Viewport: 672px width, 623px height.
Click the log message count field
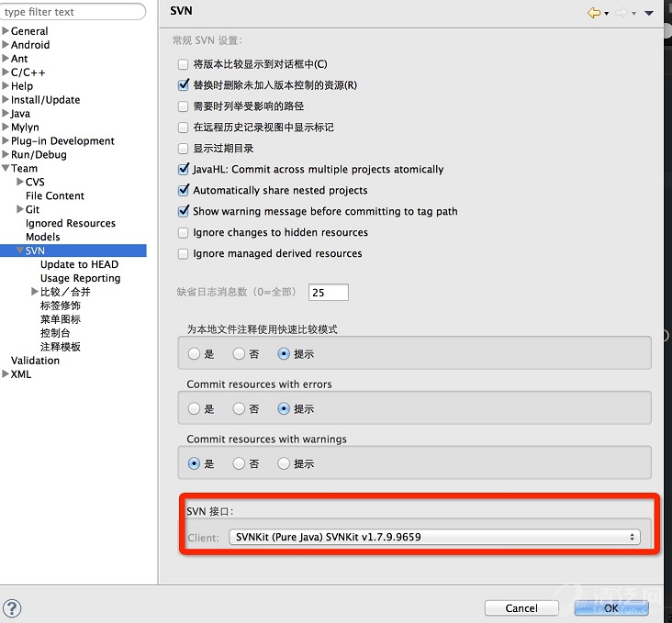tap(329, 293)
